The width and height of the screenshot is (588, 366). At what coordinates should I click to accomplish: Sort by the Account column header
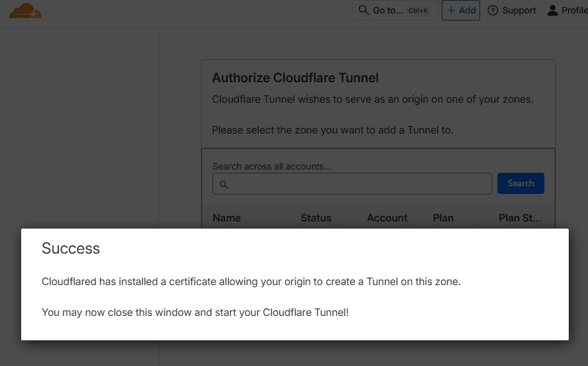[x=387, y=218]
